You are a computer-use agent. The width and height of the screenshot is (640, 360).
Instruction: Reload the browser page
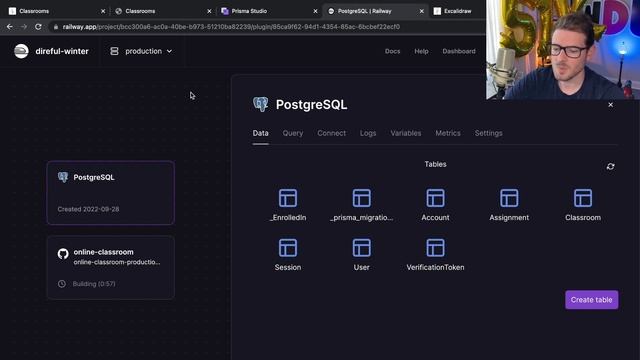pos(38,27)
